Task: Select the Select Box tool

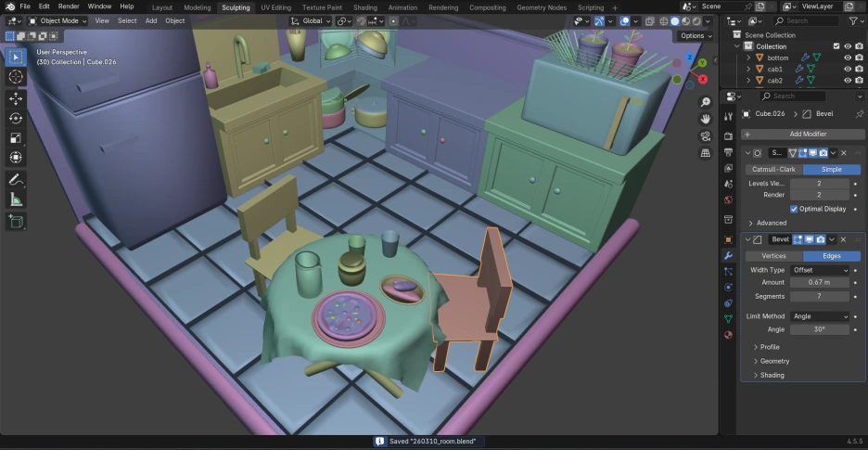Action: pos(16,58)
